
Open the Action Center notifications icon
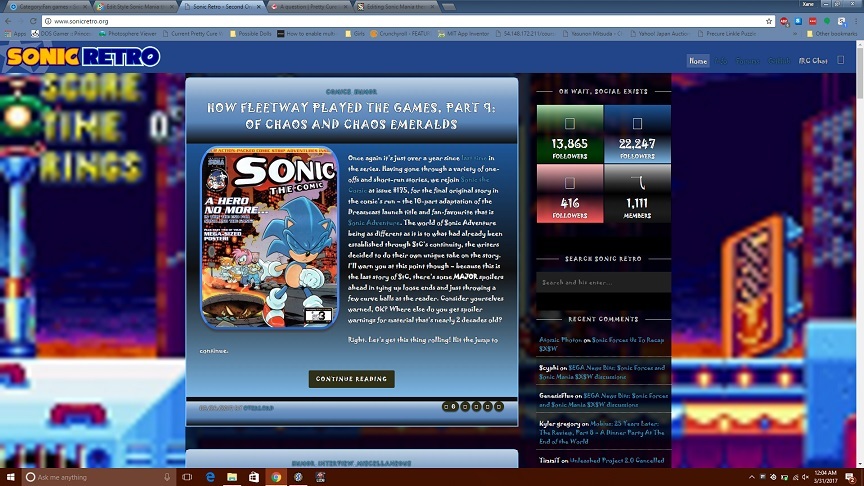(x=850, y=477)
